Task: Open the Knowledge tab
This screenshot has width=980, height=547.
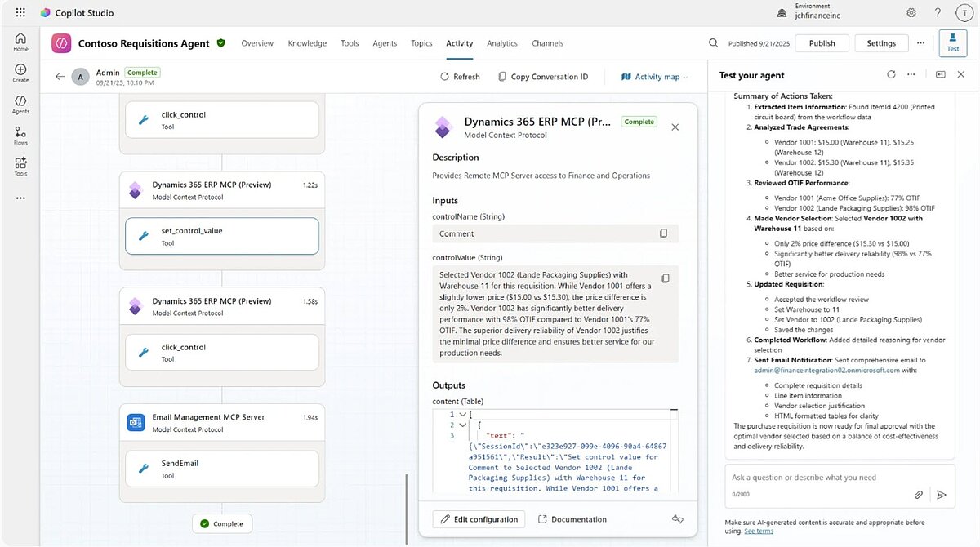Action: 306,43
